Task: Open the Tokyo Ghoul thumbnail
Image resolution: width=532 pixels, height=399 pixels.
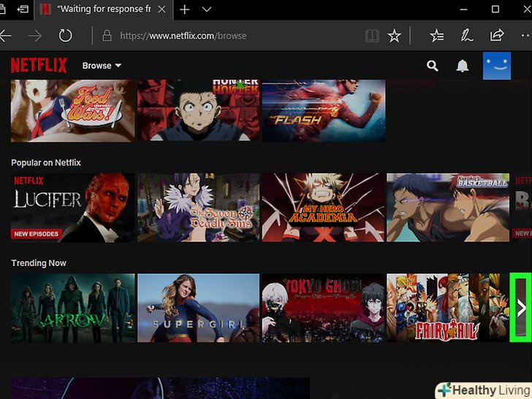Action: (323, 308)
